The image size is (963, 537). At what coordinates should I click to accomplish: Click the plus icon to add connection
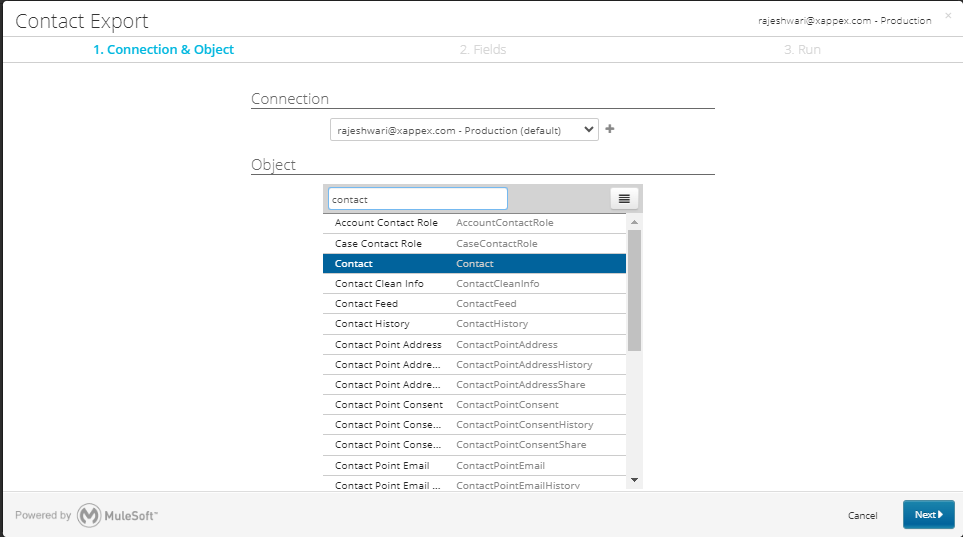click(610, 129)
